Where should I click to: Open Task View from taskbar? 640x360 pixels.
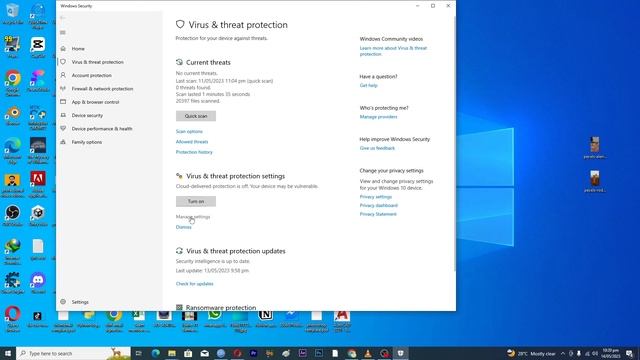coord(139,353)
